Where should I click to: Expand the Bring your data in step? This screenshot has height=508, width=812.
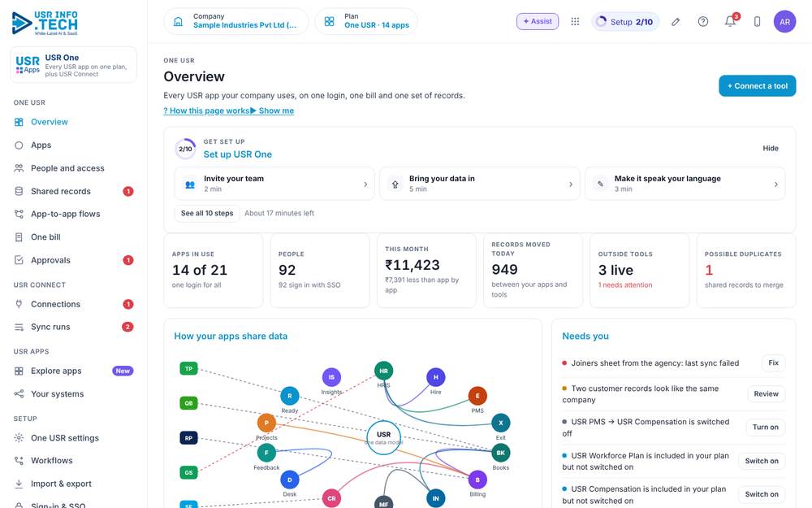[480, 184]
